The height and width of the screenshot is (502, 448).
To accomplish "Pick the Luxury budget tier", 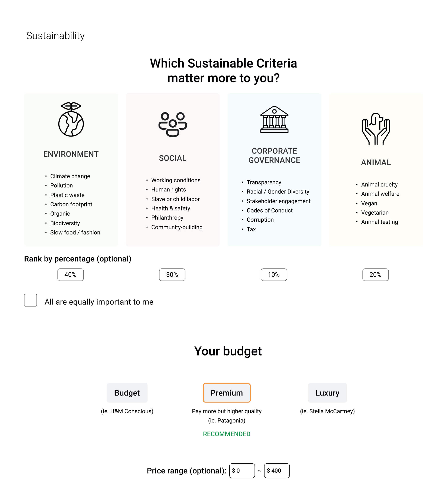I will point(327,393).
